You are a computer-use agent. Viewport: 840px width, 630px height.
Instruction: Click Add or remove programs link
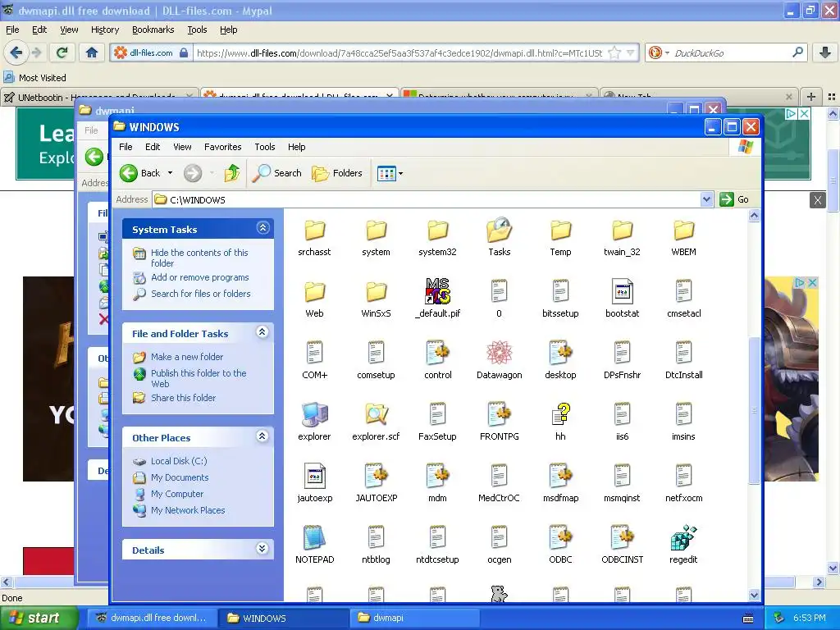200,277
